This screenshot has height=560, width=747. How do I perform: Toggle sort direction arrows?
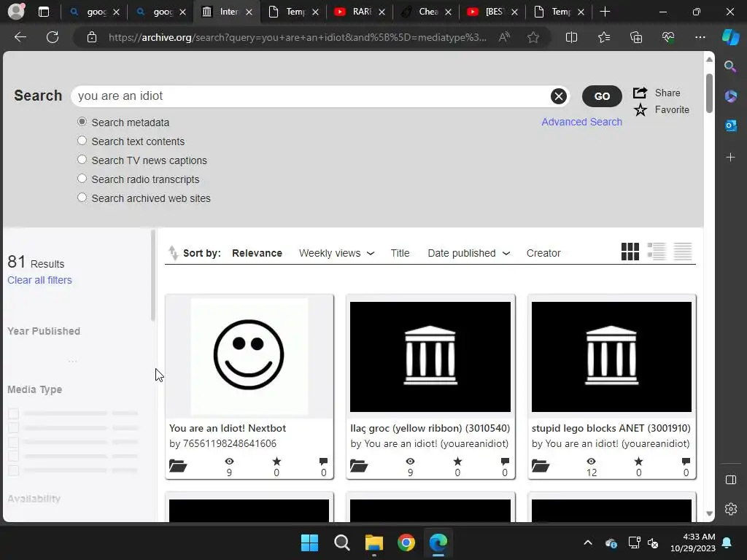tap(173, 253)
